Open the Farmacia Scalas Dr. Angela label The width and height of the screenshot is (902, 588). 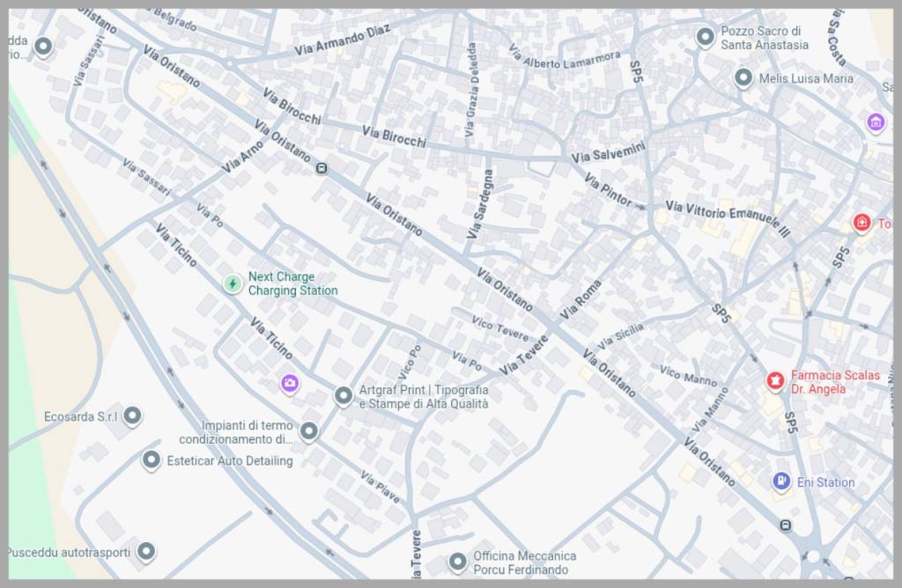(834, 382)
